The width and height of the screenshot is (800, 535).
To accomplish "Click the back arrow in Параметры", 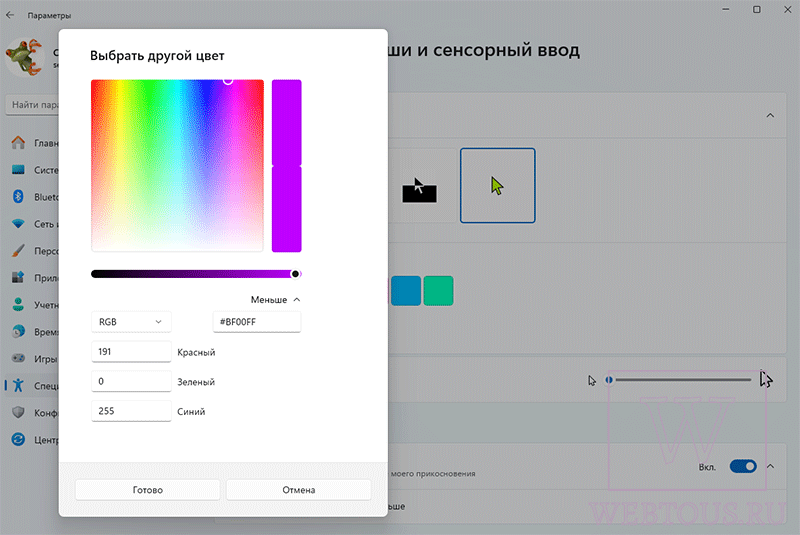I will tap(10, 15).
